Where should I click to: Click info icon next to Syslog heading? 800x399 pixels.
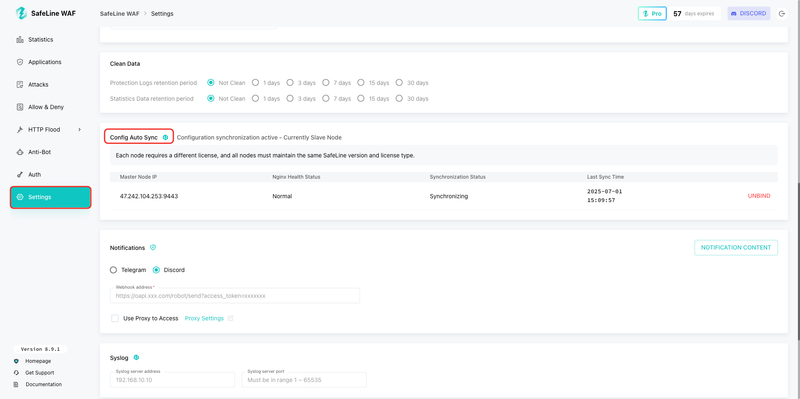tap(136, 358)
